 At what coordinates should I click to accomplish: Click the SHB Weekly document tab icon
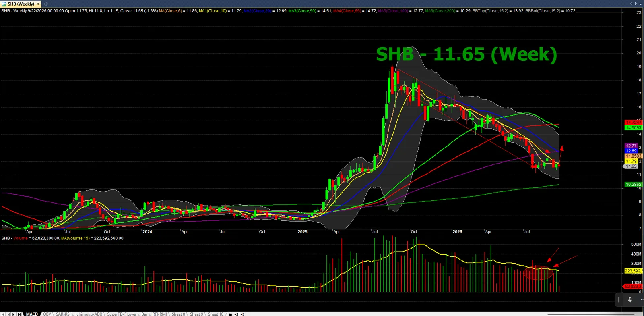[x=4, y=4]
